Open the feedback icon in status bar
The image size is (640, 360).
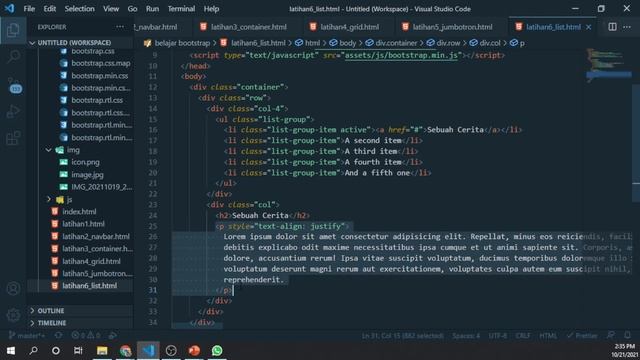point(611,336)
